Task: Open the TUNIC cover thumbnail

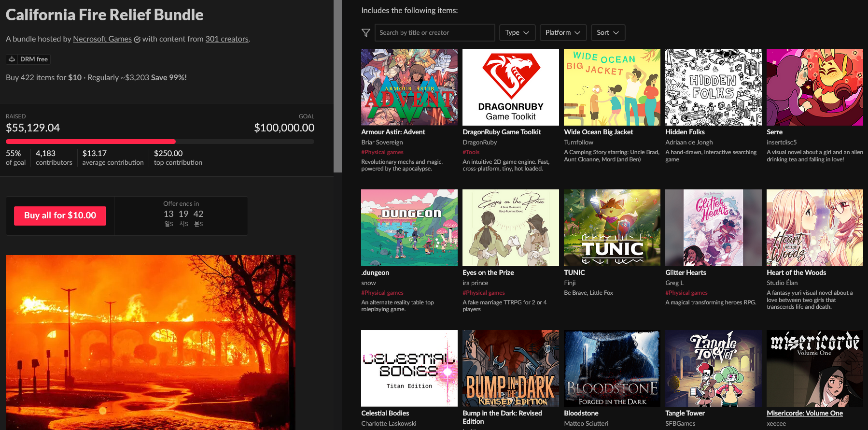Action: pyautogui.click(x=612, y=228)
